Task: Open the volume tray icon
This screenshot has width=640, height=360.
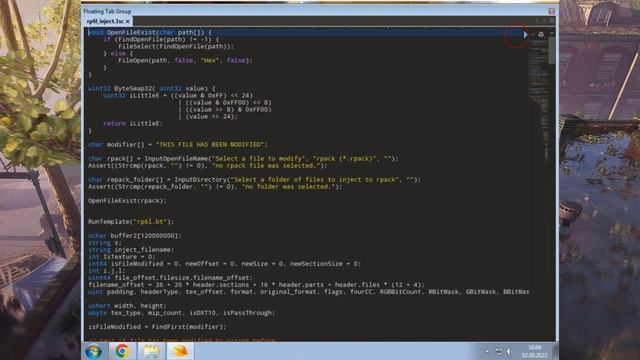Action: click(x=509, y=351)
